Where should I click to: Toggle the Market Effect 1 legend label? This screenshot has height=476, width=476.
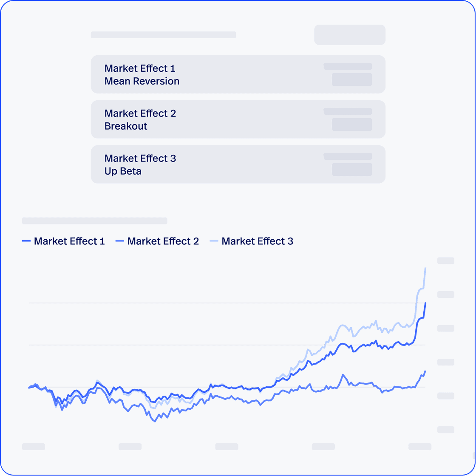[x=69, y=241]
